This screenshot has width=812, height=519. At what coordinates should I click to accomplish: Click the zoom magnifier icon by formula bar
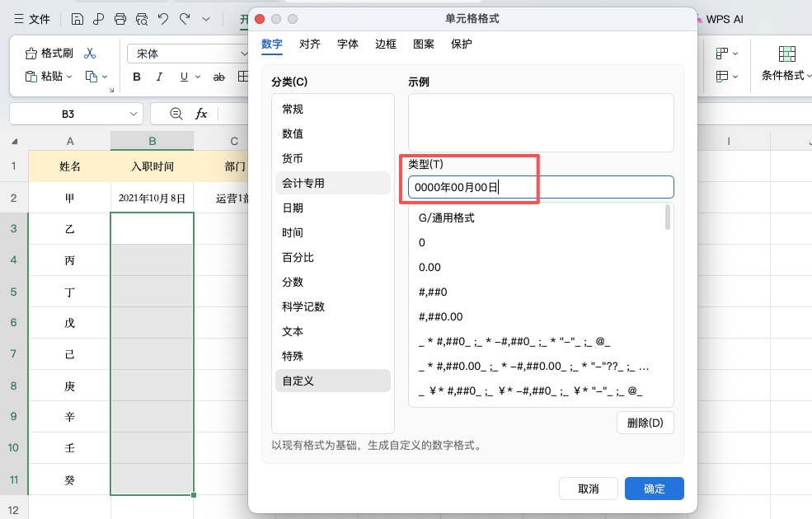(x=176, y=114)
